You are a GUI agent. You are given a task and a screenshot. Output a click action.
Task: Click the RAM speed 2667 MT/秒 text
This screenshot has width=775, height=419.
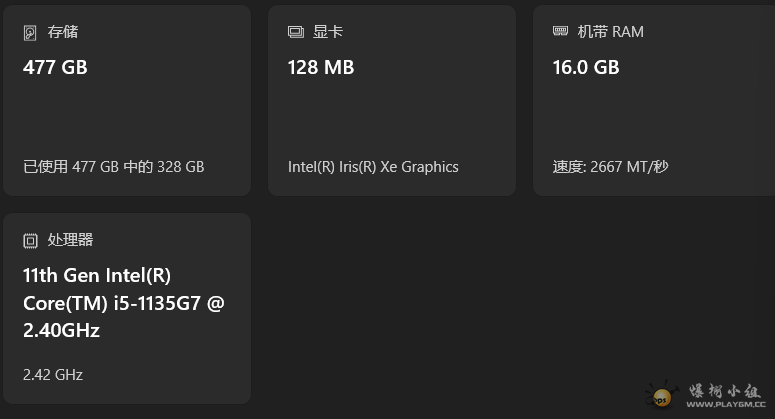(629, 167)
